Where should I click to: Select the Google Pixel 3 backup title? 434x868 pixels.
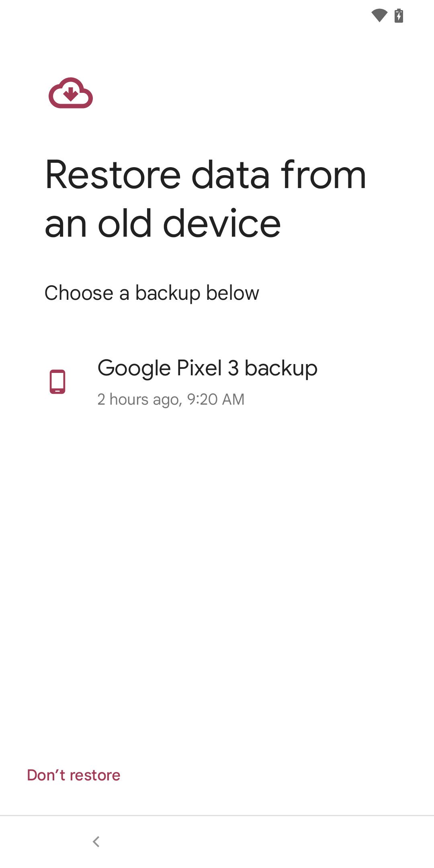click(207, 368)
